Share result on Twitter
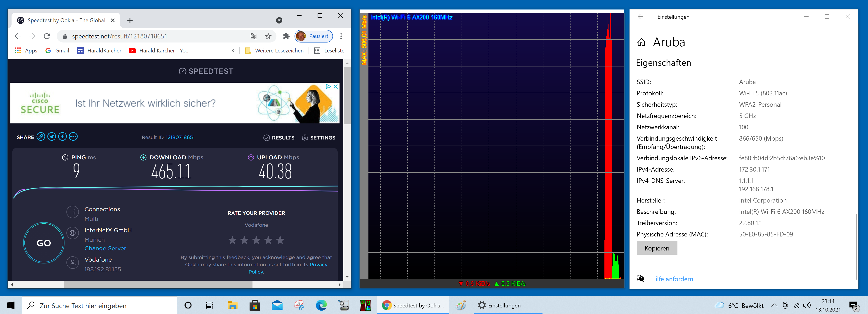The width and height of the screenshot is (868, 314). (52, 137)
